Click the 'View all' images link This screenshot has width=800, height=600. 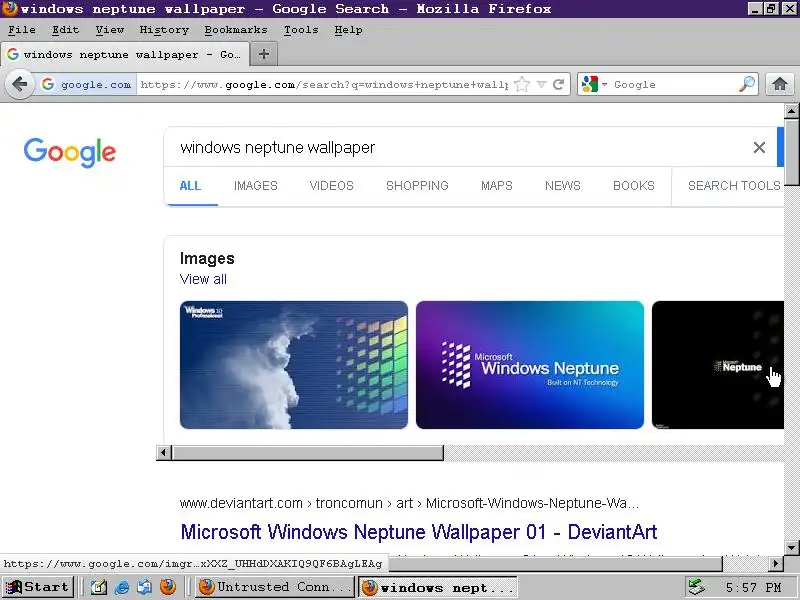203,279
